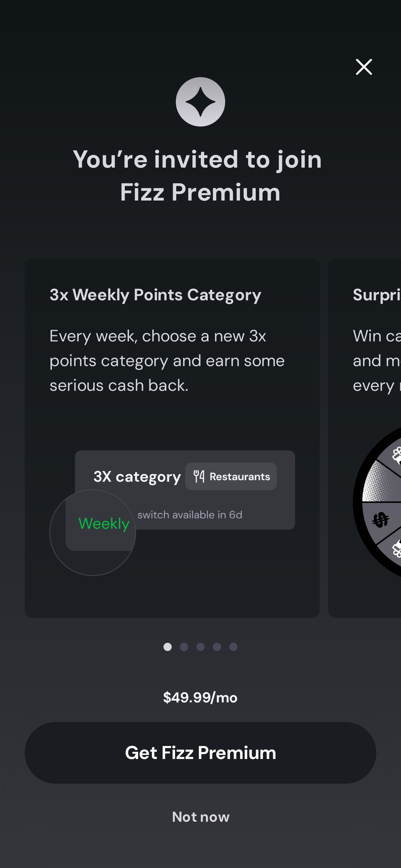This screenshot has width=401, height=868.
Task: Go to the third carousel page dot
Action: pyautogui.click(x=200, y=647)
